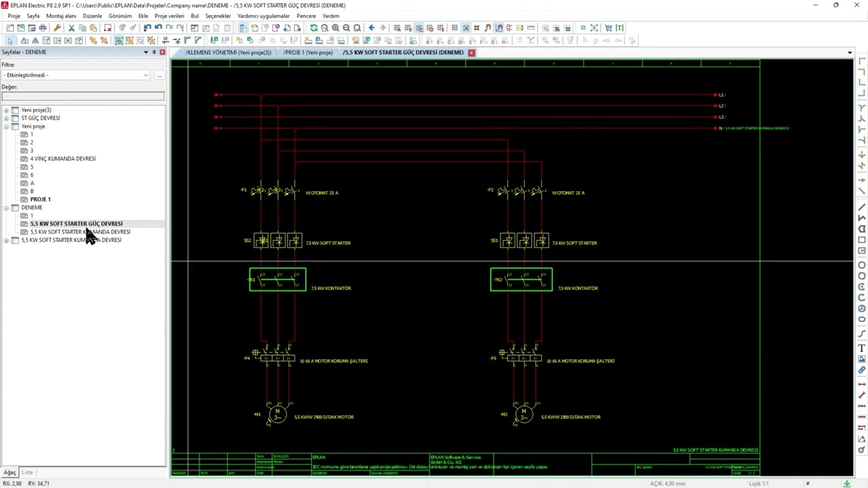Image resolution: width=868 pixels, height=488 pixels.
Task: Select 5,5 KW SOFT STARTER GÜÇ DEVRESİ page
Action: 76,224
